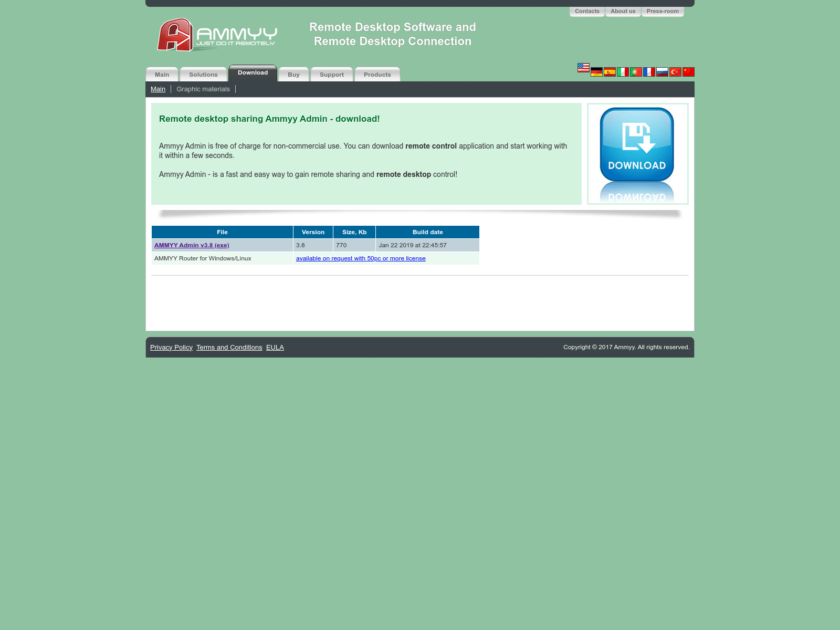Open the Contacts page

587,11
